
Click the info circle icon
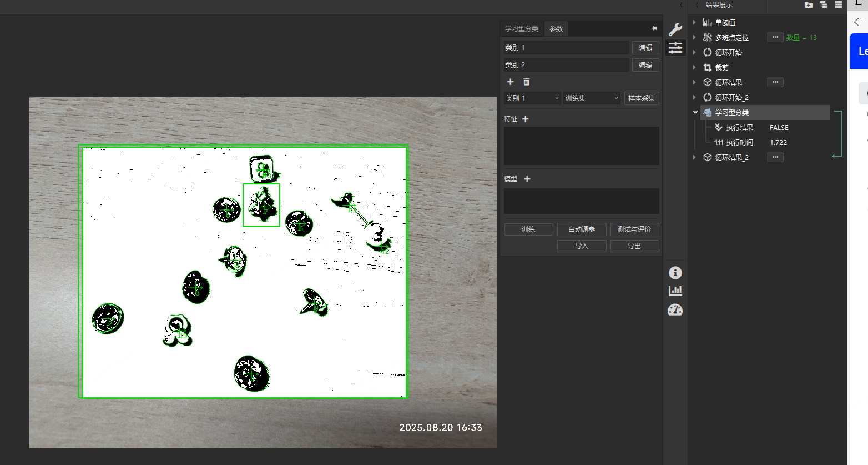point(675,273)
